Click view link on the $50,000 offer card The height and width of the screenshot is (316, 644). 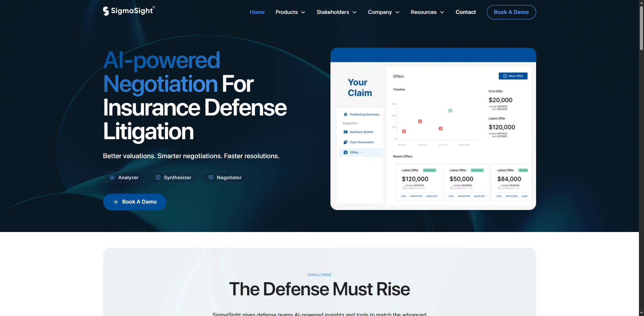pos(451,196)
